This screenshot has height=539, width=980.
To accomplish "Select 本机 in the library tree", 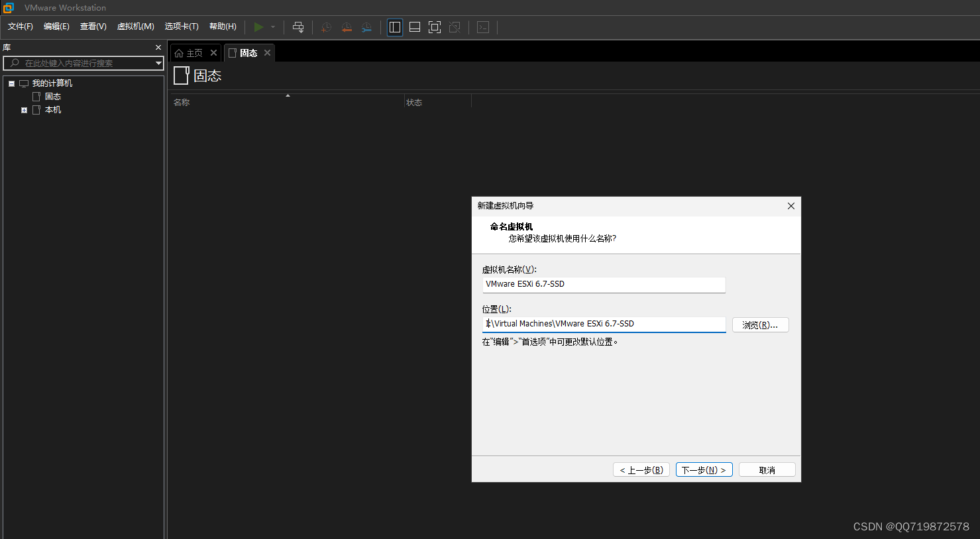I will coord(53,110).
